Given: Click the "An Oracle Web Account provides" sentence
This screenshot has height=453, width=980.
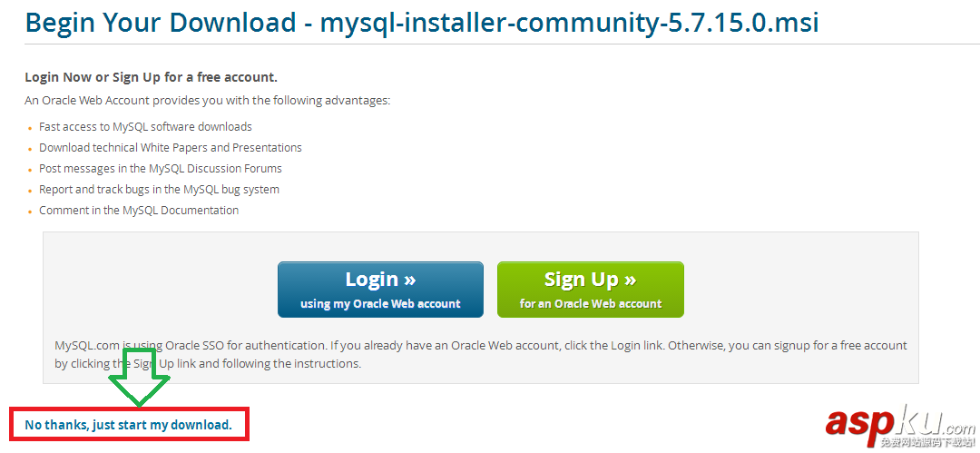Looking at the screenshot, I should [207, 100].
